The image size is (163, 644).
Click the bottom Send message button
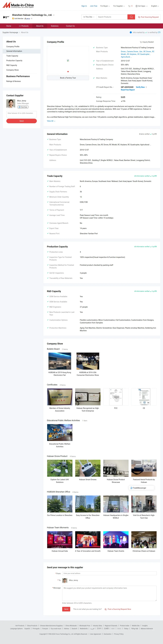click(x=66, y=609)
